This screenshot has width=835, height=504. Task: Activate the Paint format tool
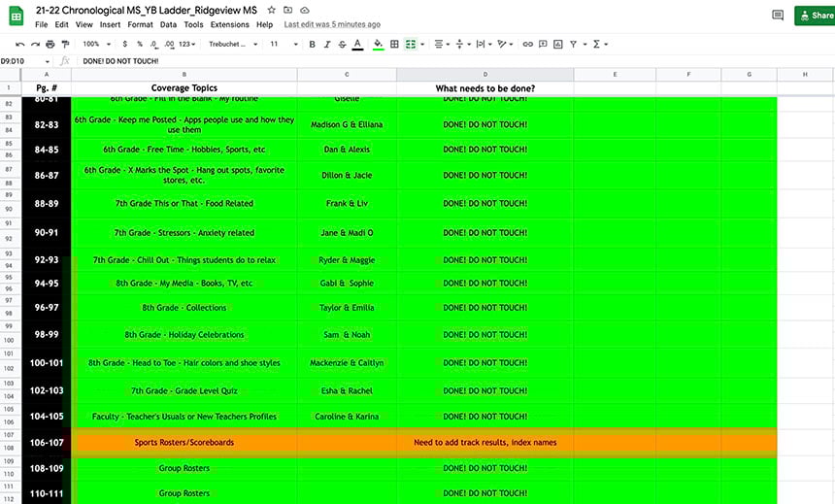(65, 44)
